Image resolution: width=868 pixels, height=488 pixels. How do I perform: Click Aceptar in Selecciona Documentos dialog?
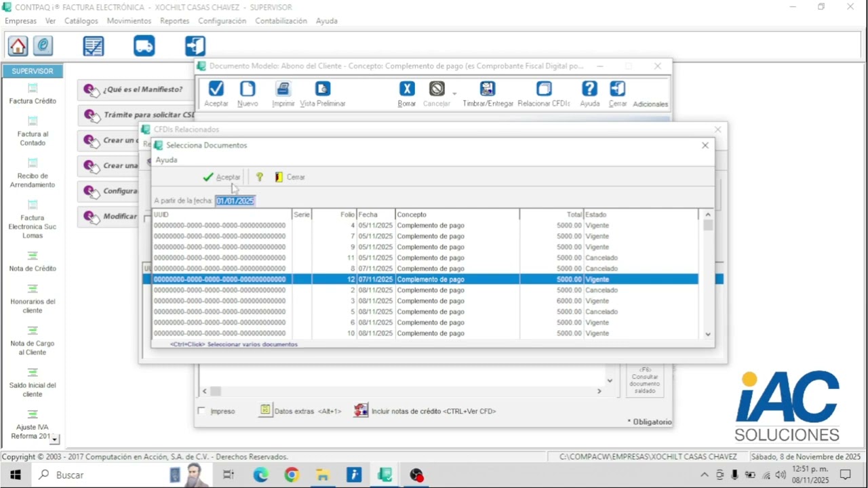click(222, 177)
